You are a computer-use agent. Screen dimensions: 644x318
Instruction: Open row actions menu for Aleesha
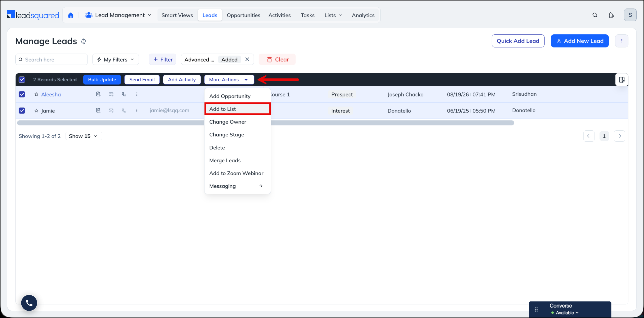click(137, 94)
